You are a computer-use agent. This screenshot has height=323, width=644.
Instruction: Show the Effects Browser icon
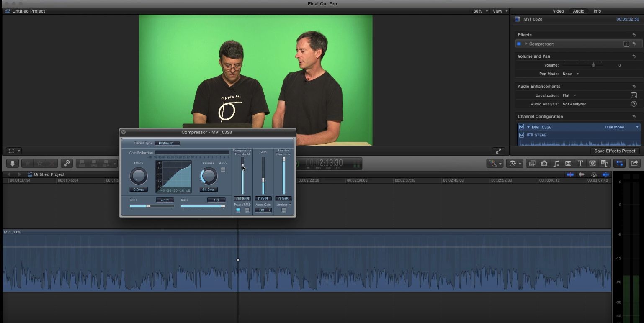click(x=532, y=163)
